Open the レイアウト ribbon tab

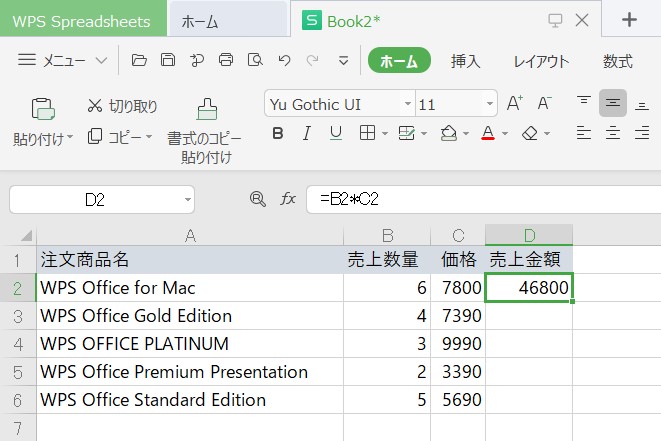(541, 62)
